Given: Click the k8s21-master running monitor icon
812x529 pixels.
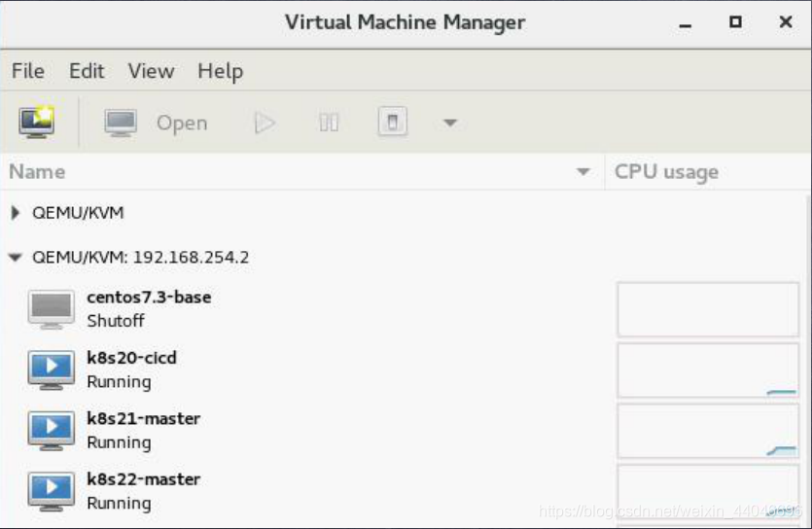Looking at the screenshot, I should 52,431.
